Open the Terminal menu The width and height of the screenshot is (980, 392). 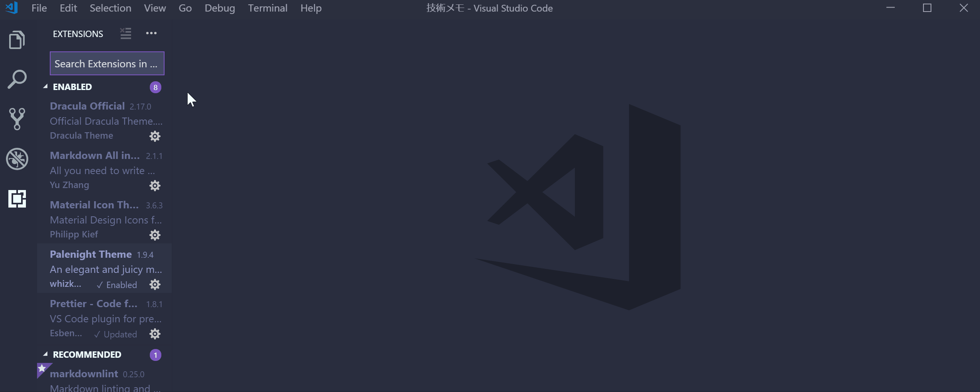[268, 8]
